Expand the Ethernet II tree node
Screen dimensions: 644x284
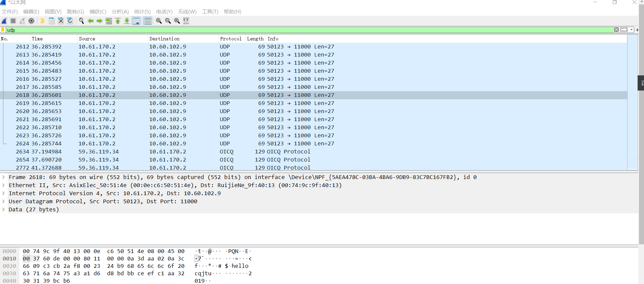(x=3, y=185)
